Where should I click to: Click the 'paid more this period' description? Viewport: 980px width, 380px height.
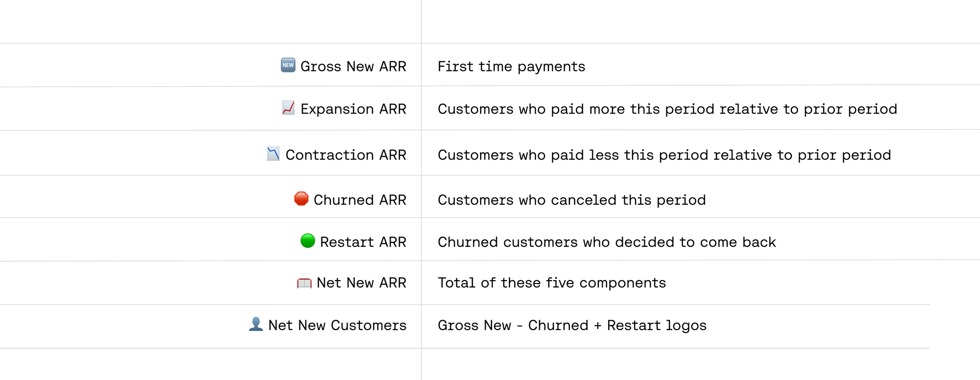[667, 109]
